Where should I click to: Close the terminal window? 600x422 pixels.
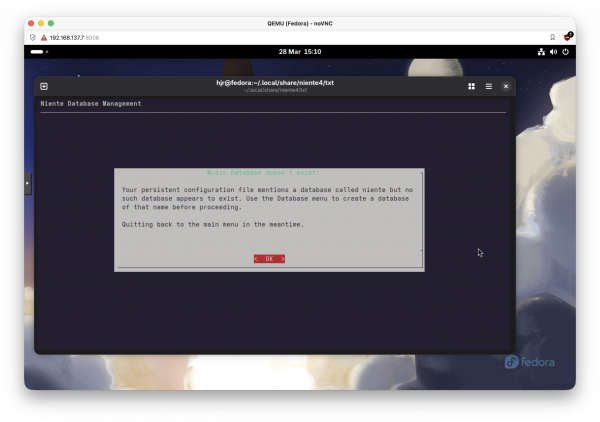(x=506, y=87)
